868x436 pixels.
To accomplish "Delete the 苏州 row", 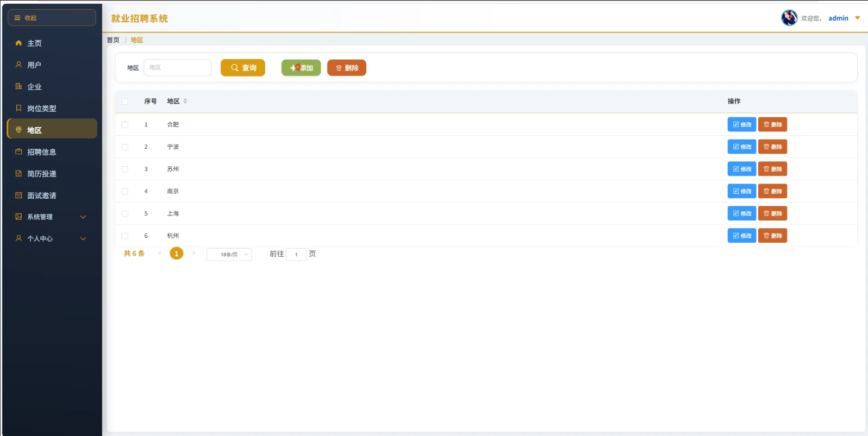I will click(772, 169).
